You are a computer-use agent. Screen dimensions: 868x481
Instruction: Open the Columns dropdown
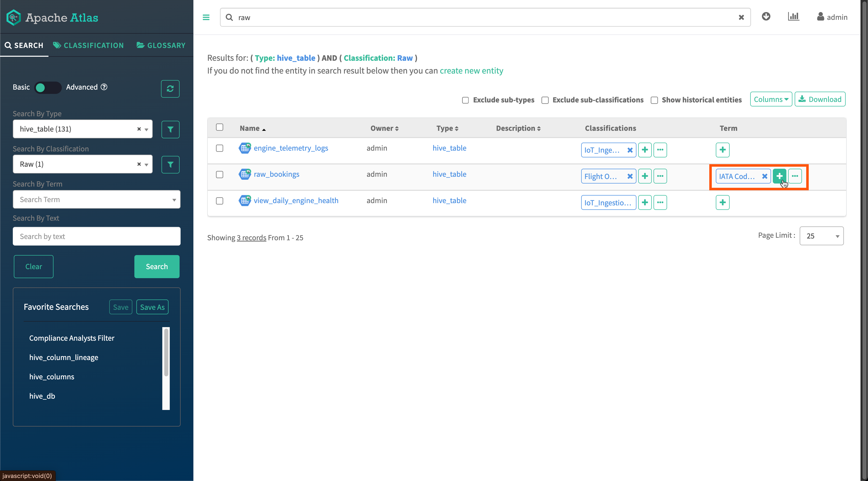point(771,99)
